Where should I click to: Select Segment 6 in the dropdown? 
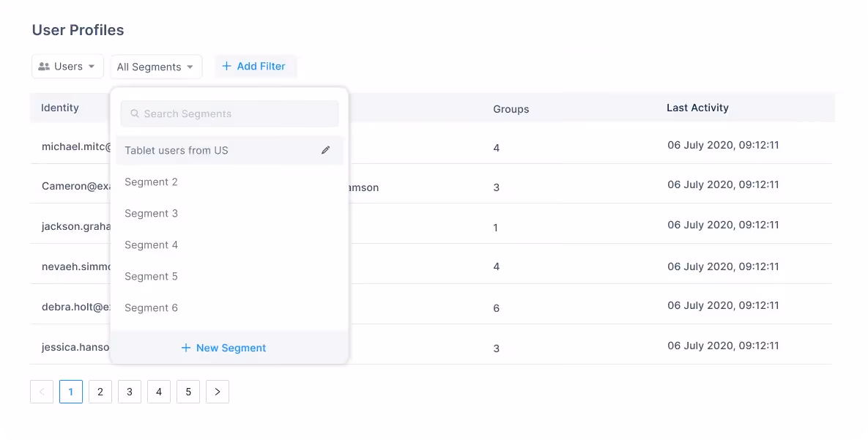(x=152, y=307)
